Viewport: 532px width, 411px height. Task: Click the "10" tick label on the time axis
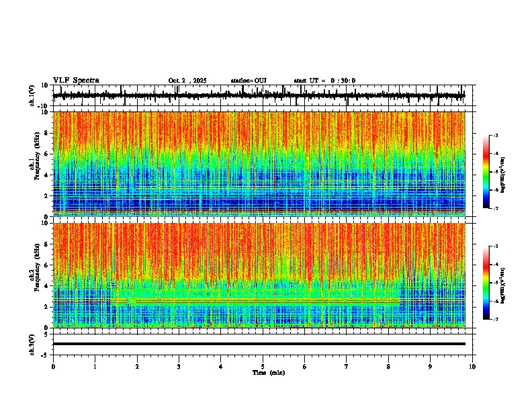point(472,367)
